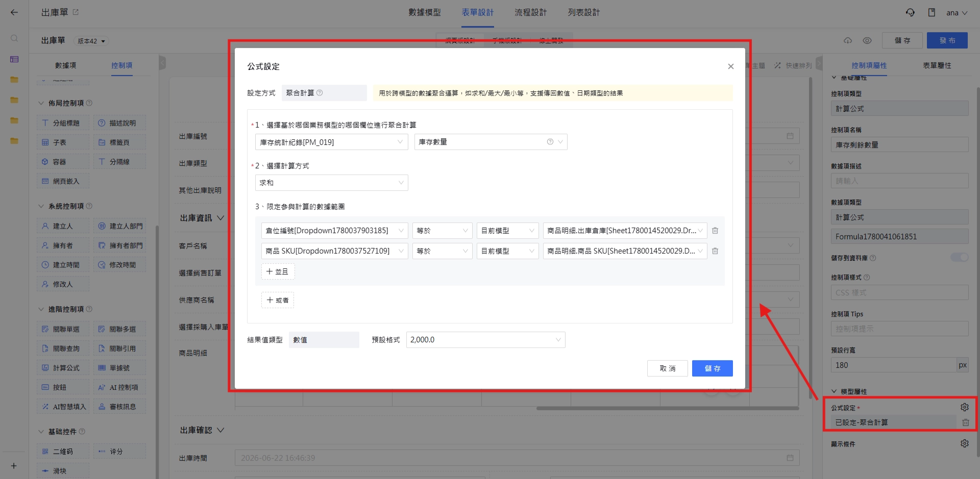Image resolution: width=980 pixels, height=479 pixels.
Task: Click the cloud upload icon
Action: [848, 40]
